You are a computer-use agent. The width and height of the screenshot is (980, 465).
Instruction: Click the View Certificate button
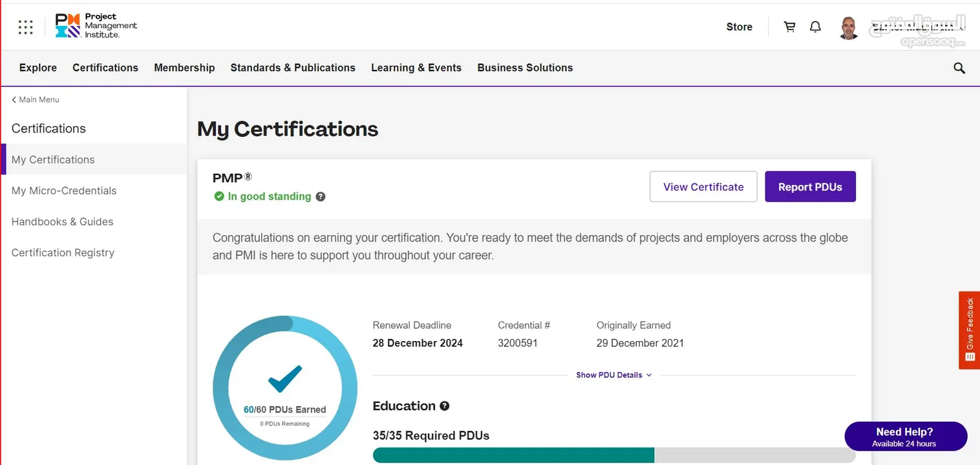(703, 187)
